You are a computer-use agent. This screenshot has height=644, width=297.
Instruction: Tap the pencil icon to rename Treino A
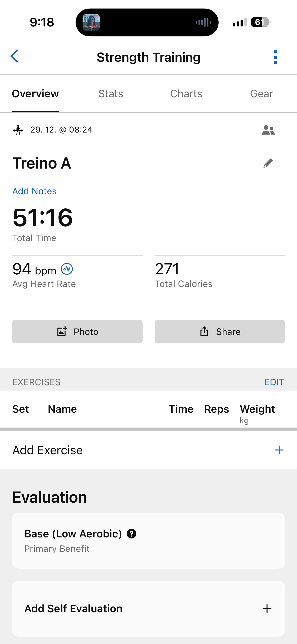tap(268, 163)
